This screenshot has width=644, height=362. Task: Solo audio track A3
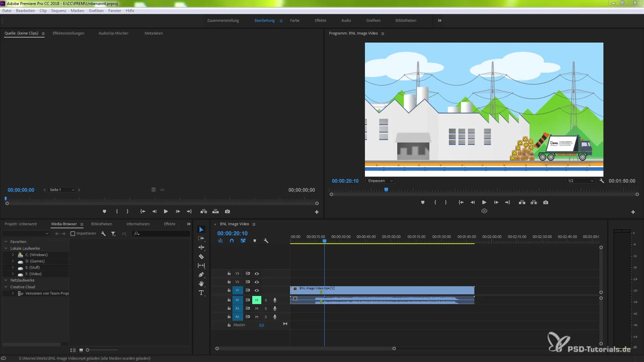(x=266, y=317)
